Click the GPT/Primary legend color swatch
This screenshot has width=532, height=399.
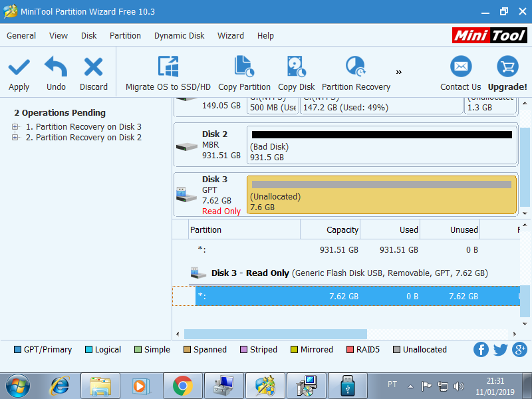tap(17, 350)
